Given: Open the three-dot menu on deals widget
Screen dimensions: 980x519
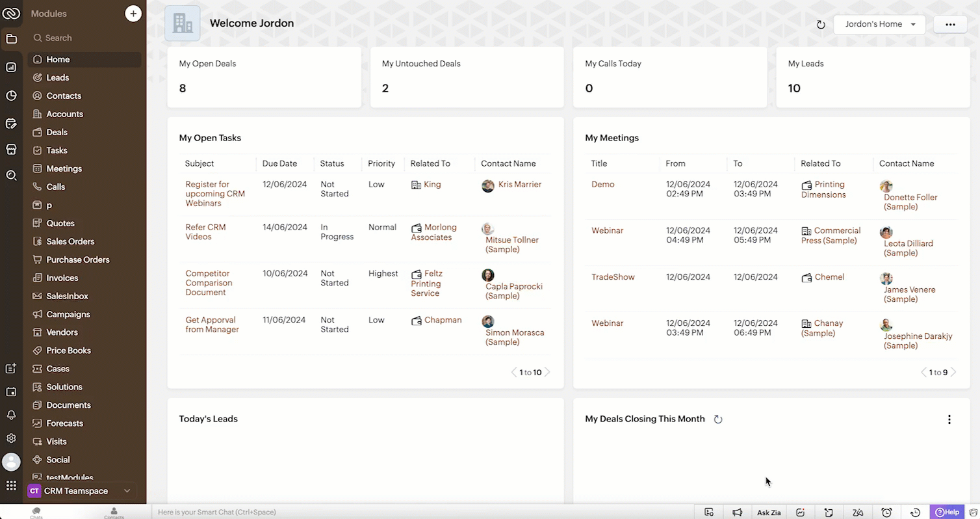Looking at the screenshot, I should [949, 419].
